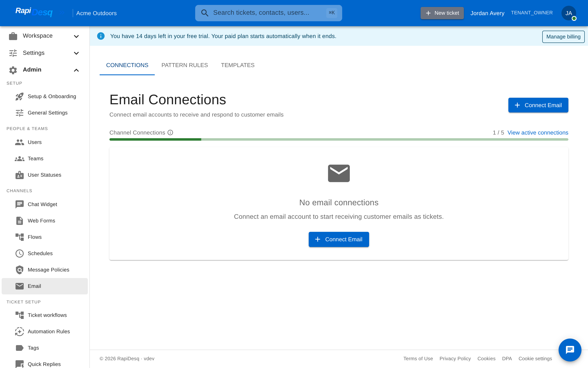Screen dimensions: 588x368
Task: Open the Setup & Onboarding rocket icon
Action: tap(19, 96)
